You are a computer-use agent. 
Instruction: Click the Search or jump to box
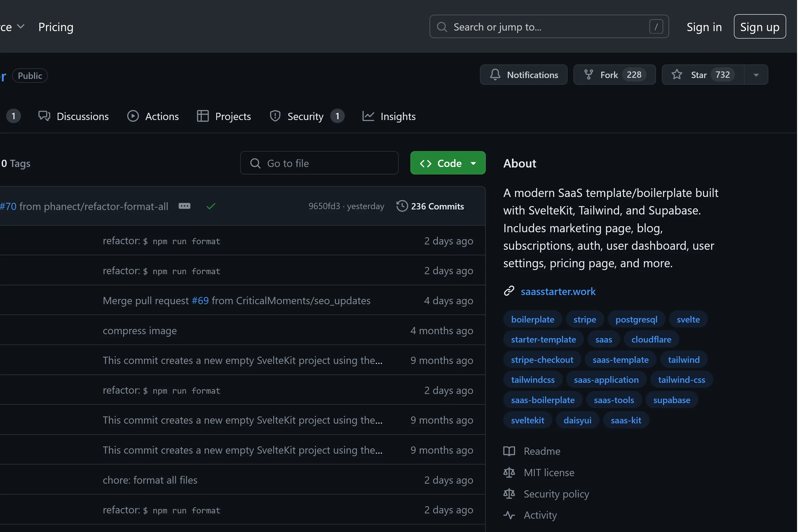coord(548,27)
